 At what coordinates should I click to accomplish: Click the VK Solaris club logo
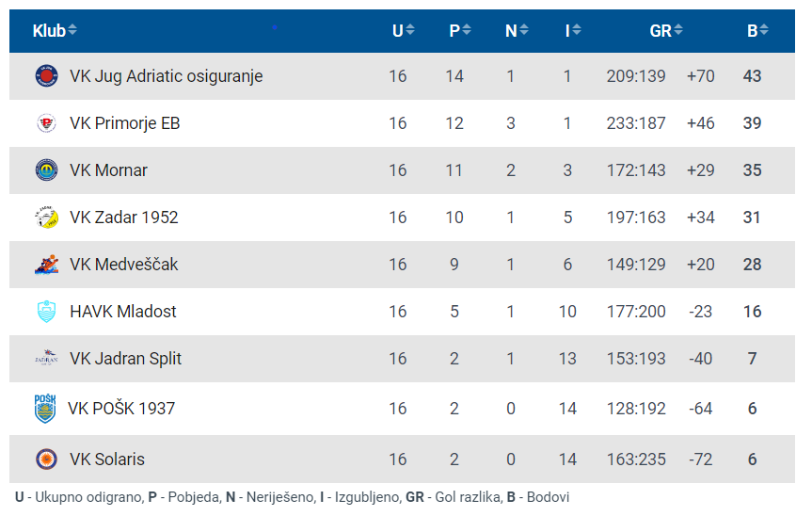[x=46, y=460]
